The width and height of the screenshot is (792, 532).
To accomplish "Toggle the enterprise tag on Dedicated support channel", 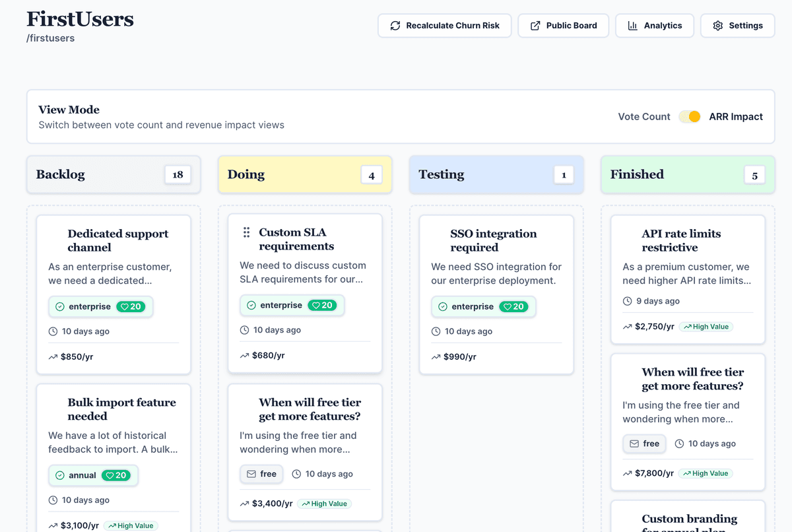I will pyautogui.click(x=100, y=306).
